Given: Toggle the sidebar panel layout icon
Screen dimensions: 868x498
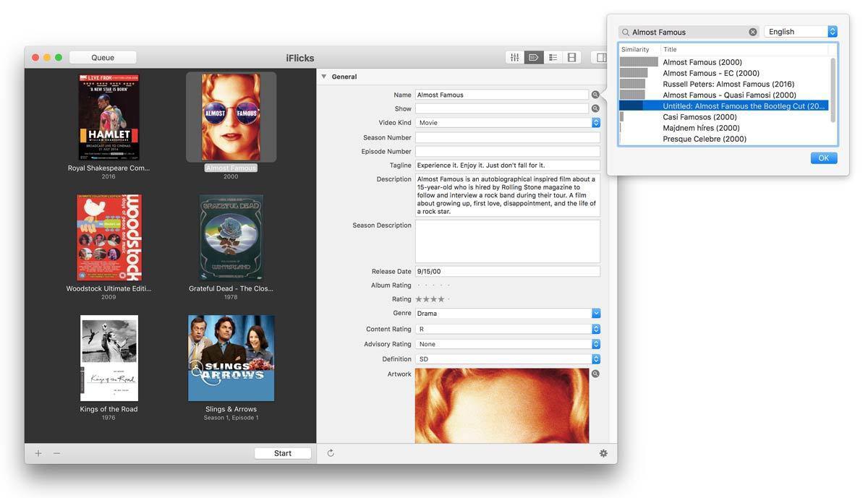Looking at the screenshot, I should coord(600,57).
